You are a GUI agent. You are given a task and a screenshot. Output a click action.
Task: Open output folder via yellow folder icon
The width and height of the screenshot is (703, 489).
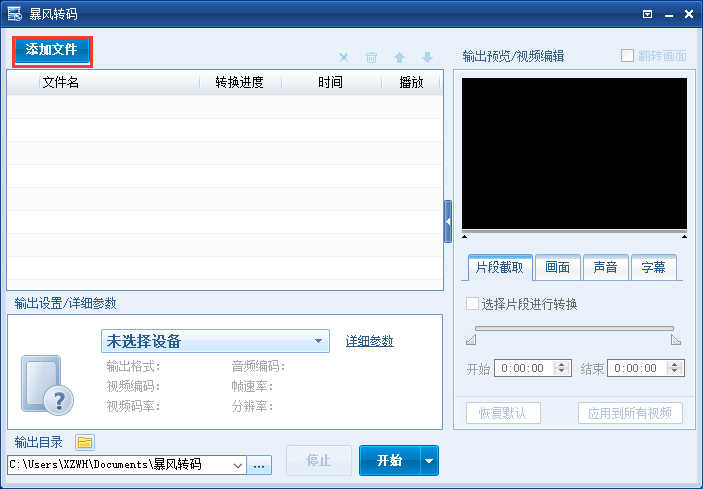[x=85, y=442]
